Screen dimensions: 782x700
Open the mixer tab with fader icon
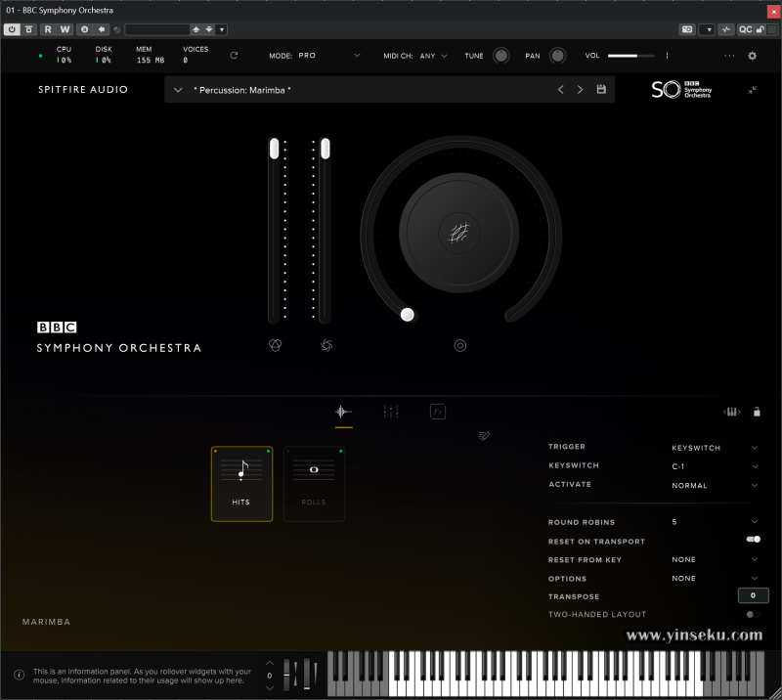(x=391, y=412)
